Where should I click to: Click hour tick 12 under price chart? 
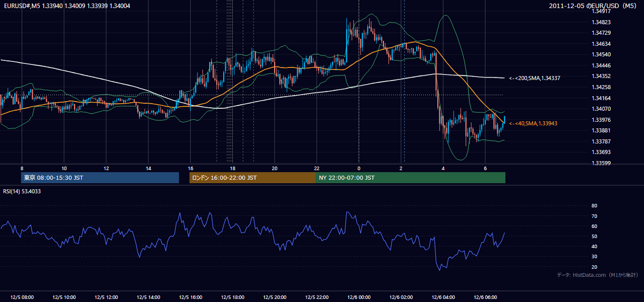106,168
